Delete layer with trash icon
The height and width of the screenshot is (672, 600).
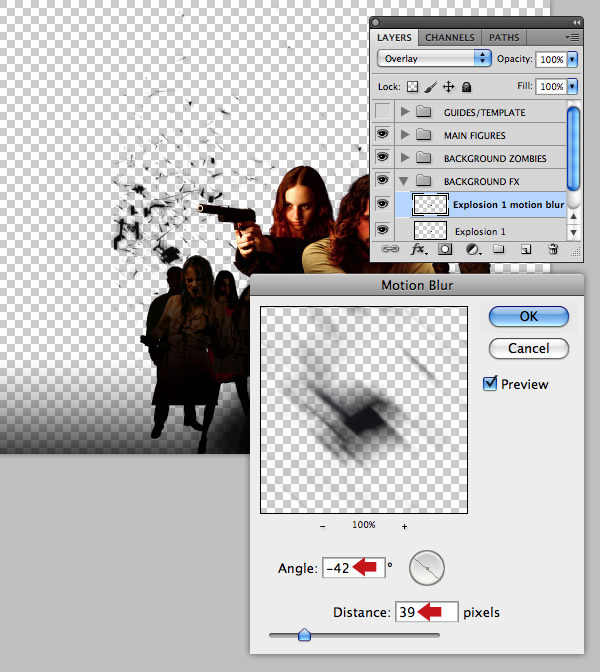click(553, 249)
